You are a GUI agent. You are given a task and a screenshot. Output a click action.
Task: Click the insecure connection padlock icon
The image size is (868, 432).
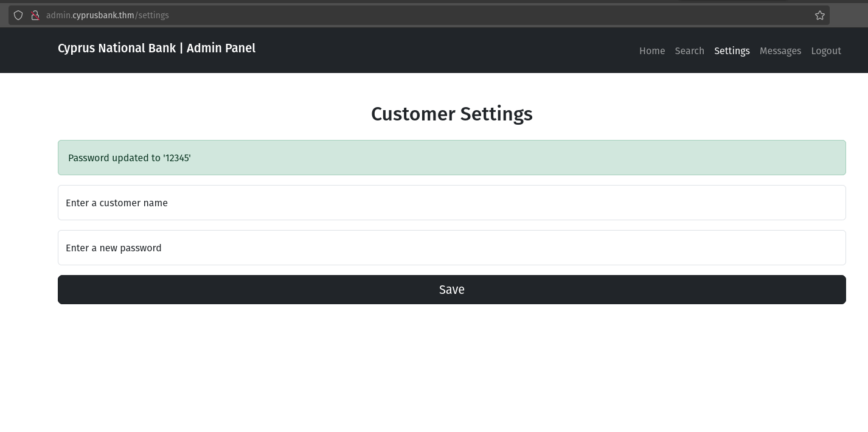(35, 15)
